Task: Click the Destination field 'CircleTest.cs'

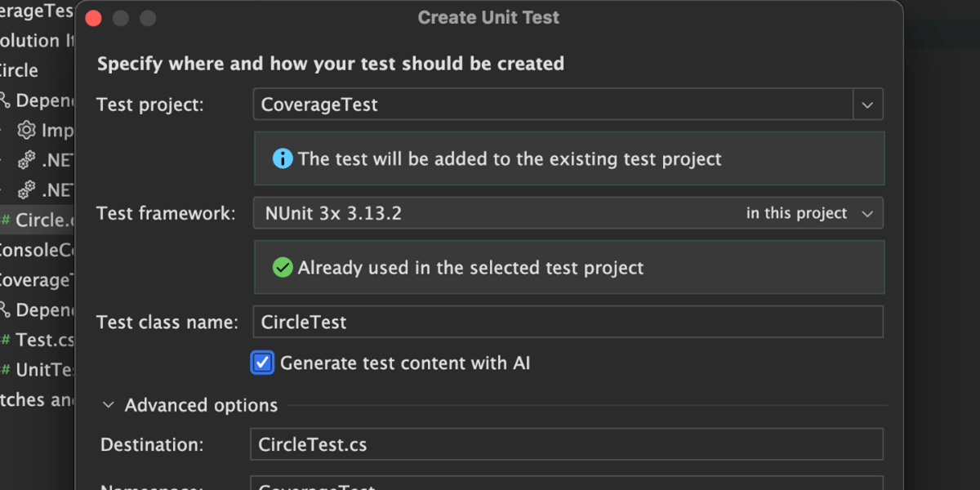Action: tap(565, 444)
